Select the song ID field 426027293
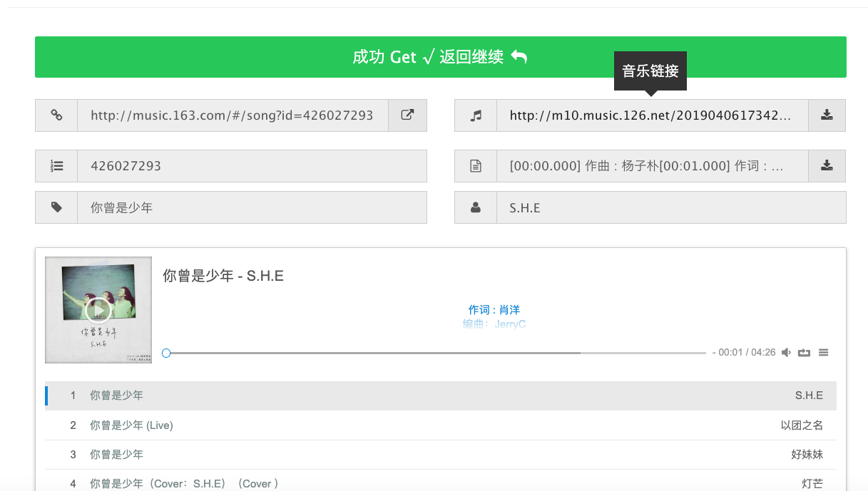The width and height of the screenshot is (868, 491). point(252,166)
